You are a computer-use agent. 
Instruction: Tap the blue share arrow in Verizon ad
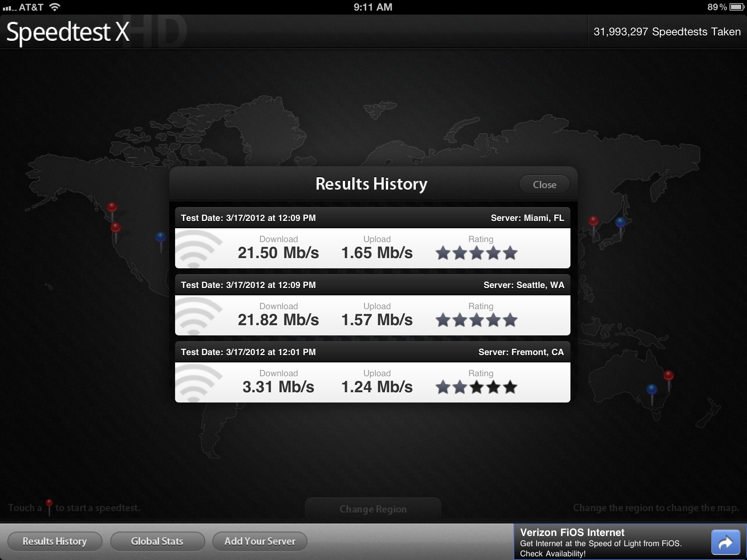(725, 542)
